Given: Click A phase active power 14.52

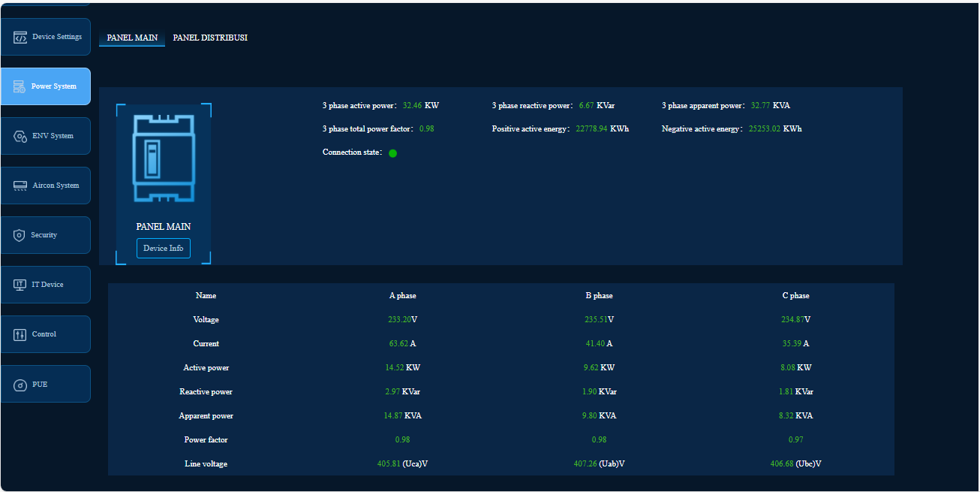Looking at the screenshot, I should (x=395, y=368).
